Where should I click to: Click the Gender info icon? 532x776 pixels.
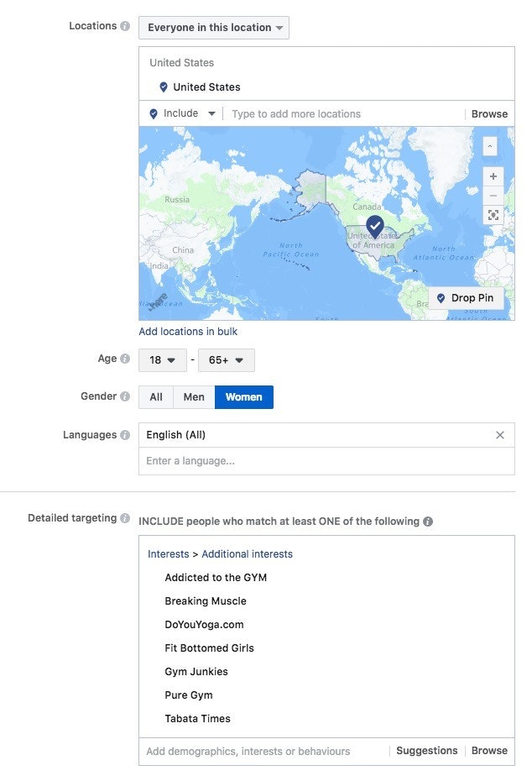[x=125, y=396]
